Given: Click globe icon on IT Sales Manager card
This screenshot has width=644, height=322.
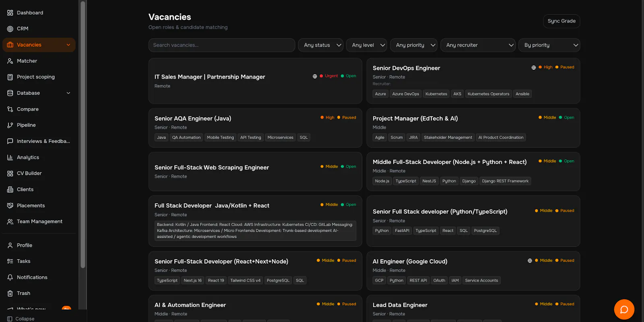Looking at the screenshot, I should (315, 76).
